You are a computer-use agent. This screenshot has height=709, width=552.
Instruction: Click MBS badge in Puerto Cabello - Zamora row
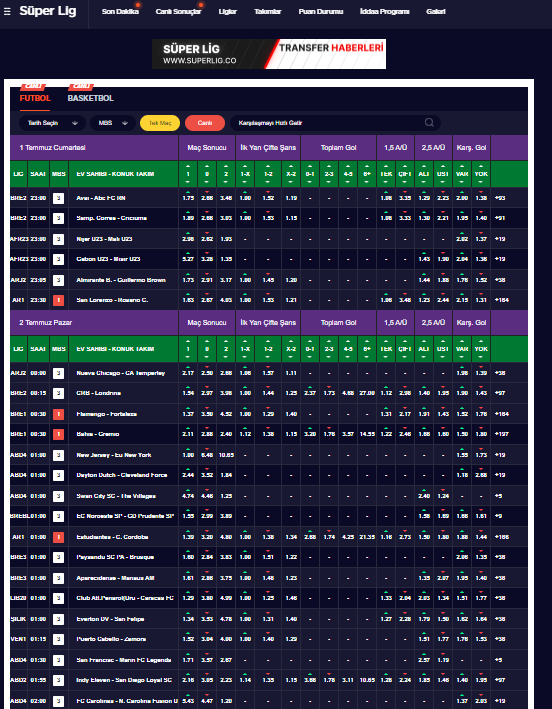point(58,639)
